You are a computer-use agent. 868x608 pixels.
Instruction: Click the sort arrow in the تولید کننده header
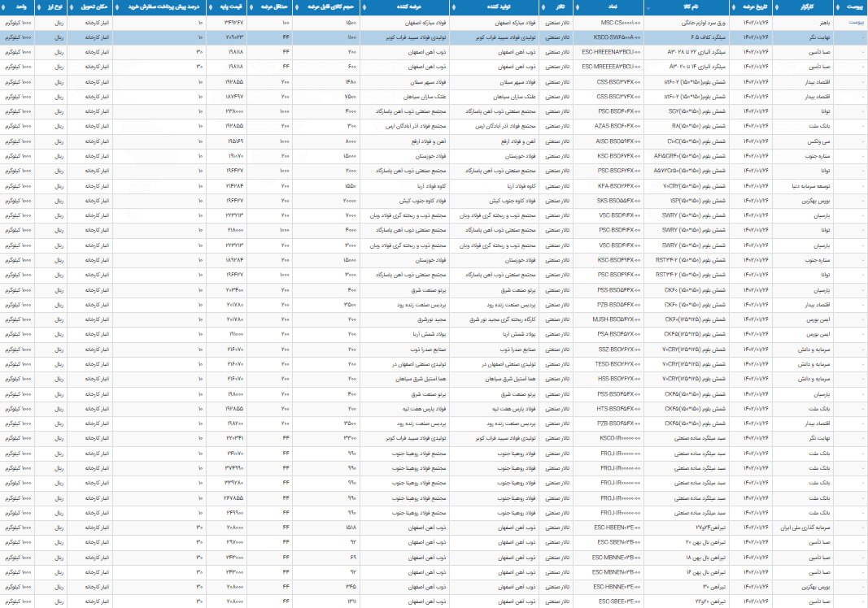point(454,7)
